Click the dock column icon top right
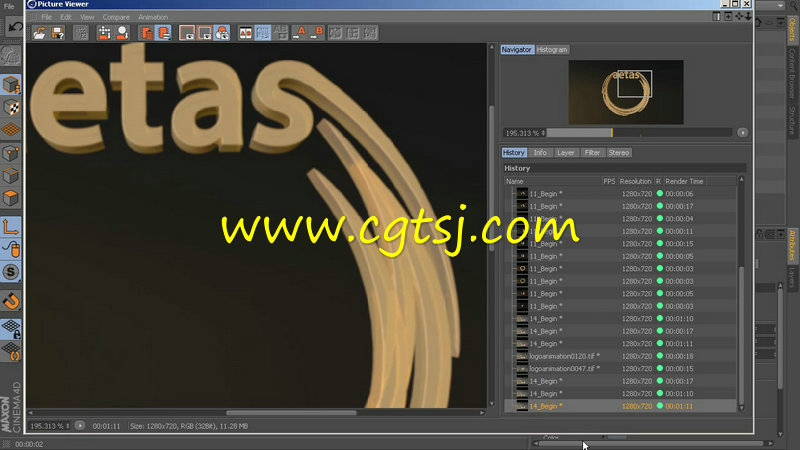 coord(716,16)
